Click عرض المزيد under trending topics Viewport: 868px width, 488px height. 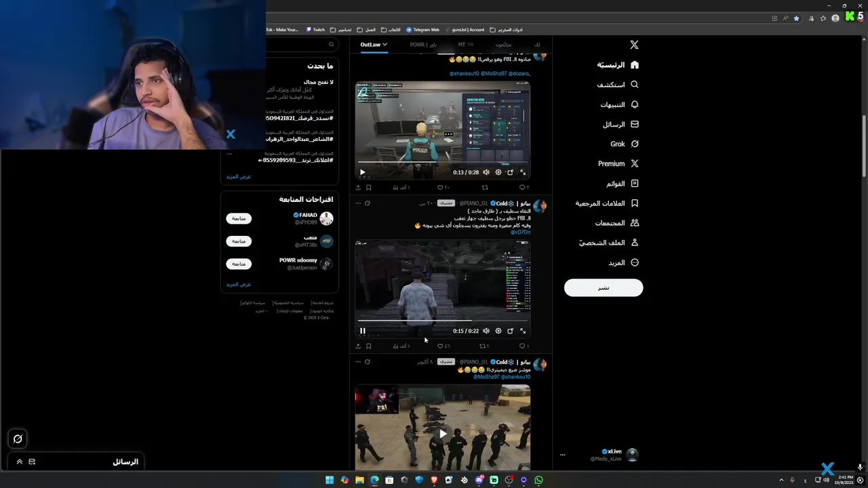coord(239,177)
